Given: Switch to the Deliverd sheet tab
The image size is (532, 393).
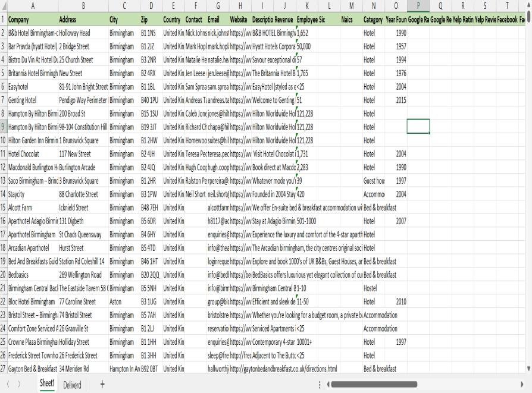Looking at the screenshot, I should (x=72, y=385).
